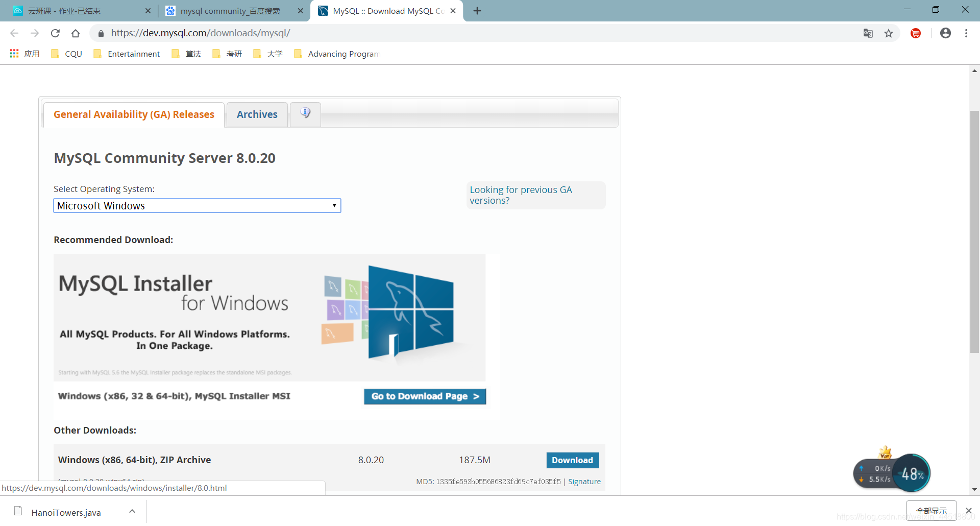Viewport: 980px width, 526px height.
Task: Click the scrollbar down arrow
Action: (x=974, y=489)
